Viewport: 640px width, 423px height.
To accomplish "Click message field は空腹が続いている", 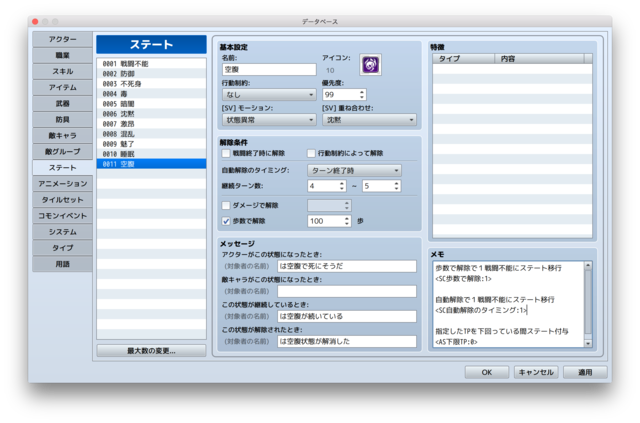I will (x=347, y=316).
